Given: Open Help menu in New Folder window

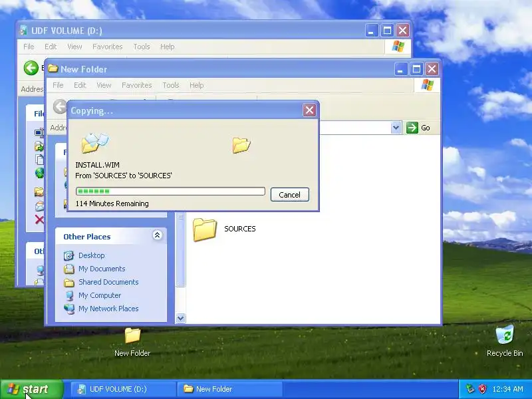Looking at the screenshot, I should tap(196, 85).
